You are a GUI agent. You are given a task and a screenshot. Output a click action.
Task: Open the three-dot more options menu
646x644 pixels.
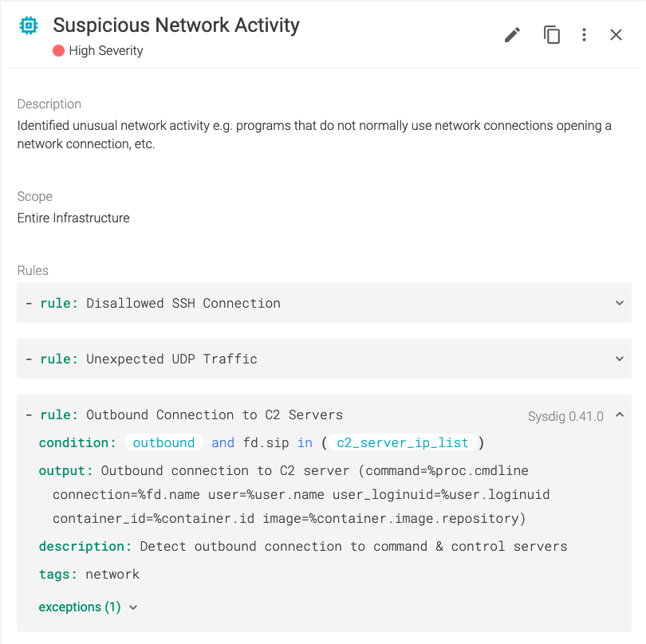tap(584, 35)
